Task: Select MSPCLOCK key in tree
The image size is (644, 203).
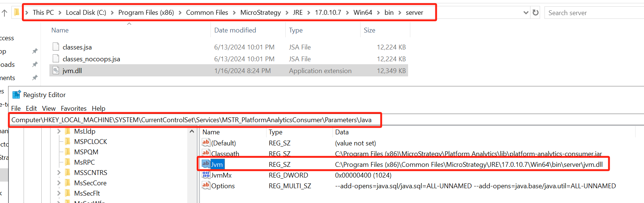Action: [90, 142]
